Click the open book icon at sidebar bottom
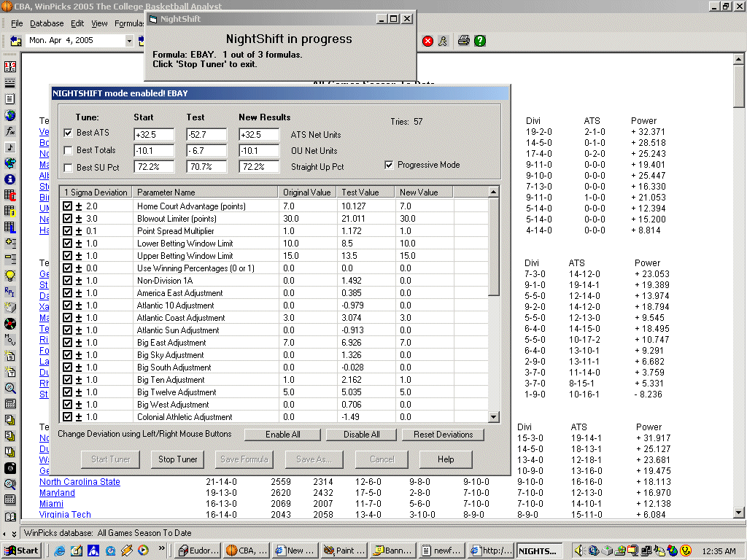Screen dimensions: 747x560 pyautogui.click(x=10, y=516)
